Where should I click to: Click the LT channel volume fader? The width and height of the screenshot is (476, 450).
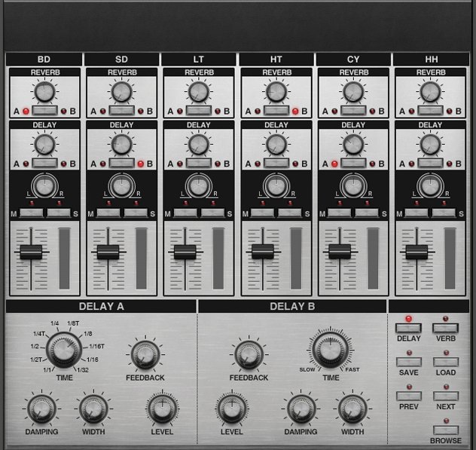pyautogui.click(x=185, y=252)
